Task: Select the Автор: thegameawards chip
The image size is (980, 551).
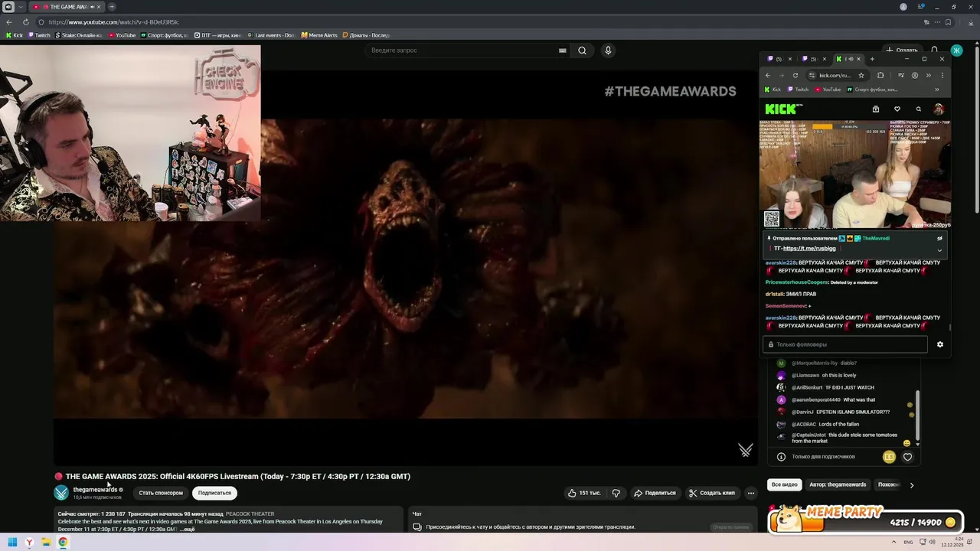Action: [838, 484]
